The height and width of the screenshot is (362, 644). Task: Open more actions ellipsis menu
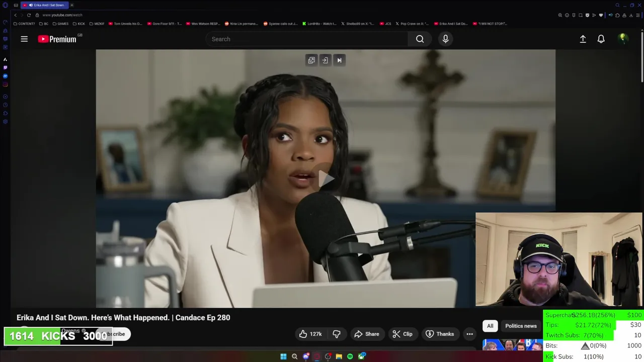469,334
